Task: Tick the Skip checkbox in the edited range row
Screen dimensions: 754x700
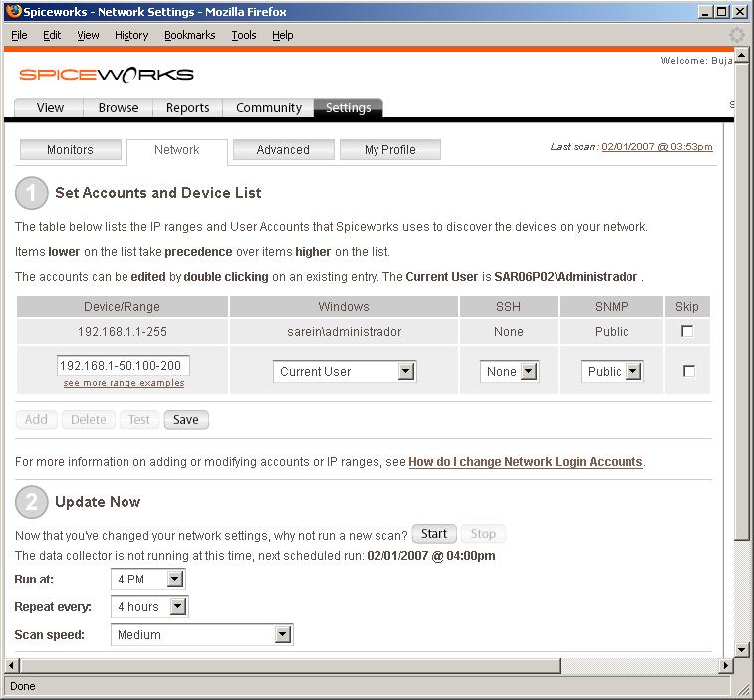Action: 689,371
